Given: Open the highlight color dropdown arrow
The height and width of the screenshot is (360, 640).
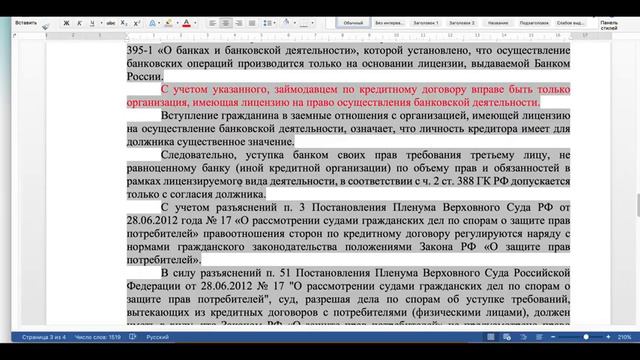Looking at the screenshot, I should [x=178, y=23].
